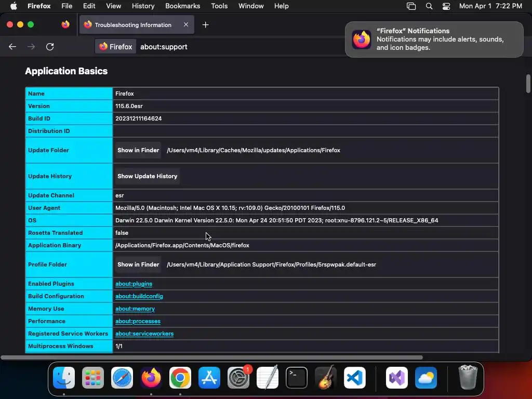Open Control Center in menu bar

(x=446, y=6)
